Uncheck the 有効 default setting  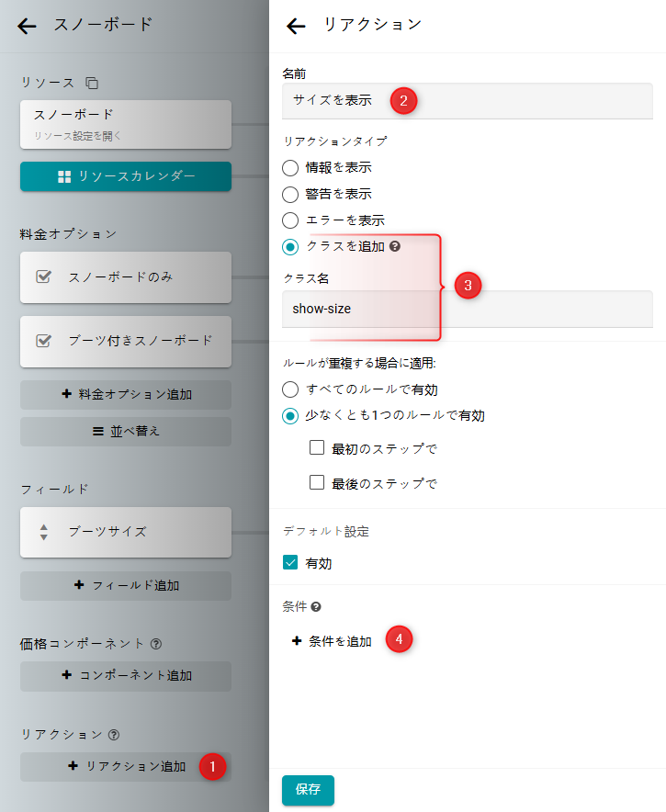coord(290,563)
